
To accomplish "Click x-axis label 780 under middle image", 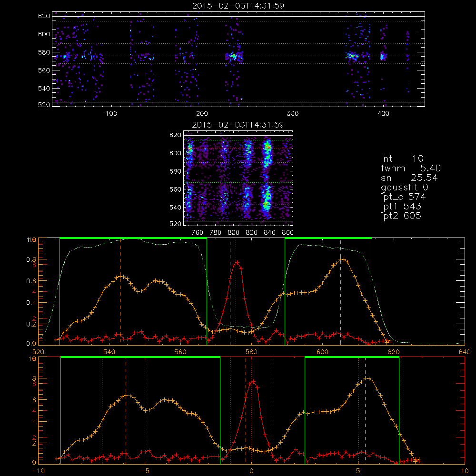I will 216,233.
